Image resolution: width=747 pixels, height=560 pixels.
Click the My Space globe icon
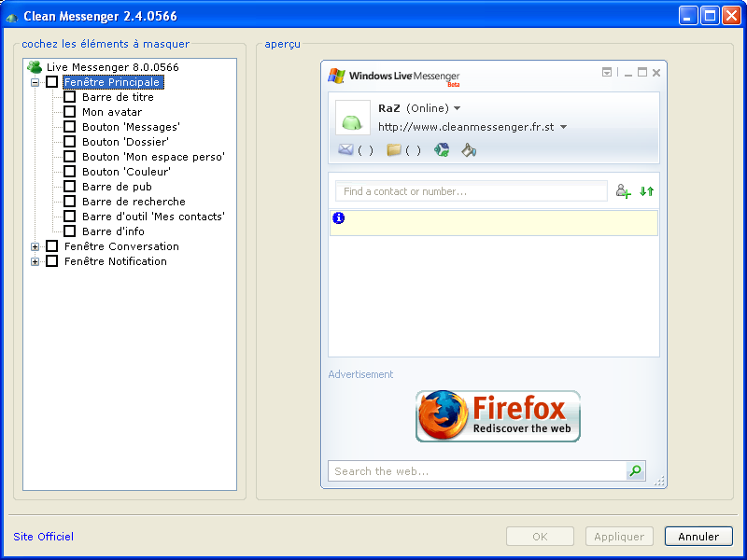point(442,150)
